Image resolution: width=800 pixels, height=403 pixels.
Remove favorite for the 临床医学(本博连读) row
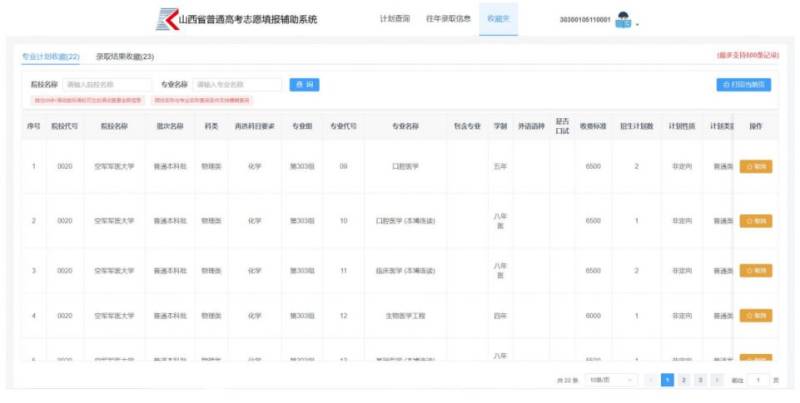pyautogui.click(x=756, y=270)
